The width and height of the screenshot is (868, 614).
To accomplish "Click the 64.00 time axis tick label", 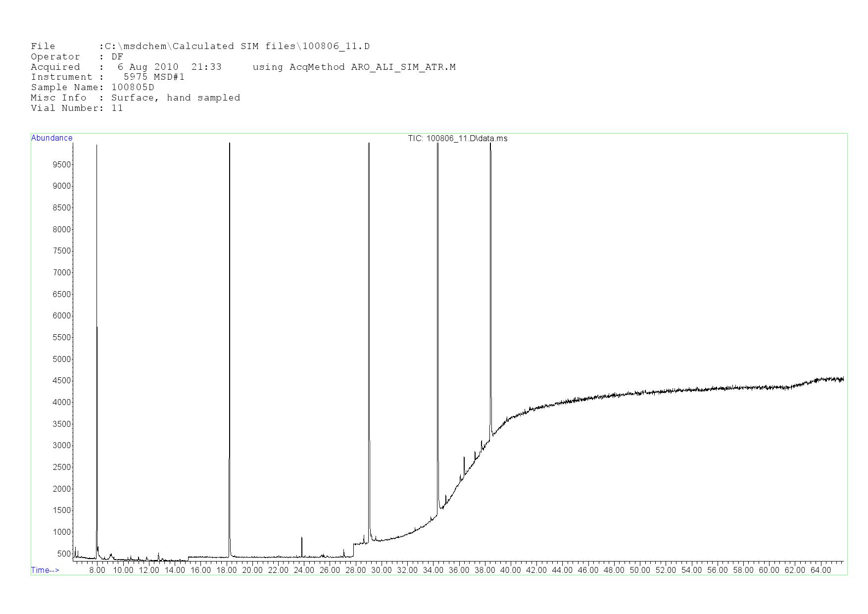I will click(820, 570).
